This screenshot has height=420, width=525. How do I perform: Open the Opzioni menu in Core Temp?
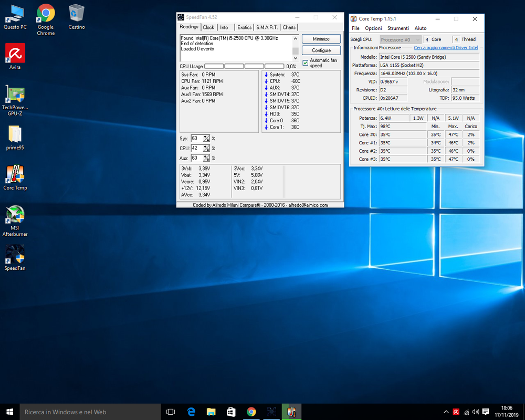pos(373,28)
